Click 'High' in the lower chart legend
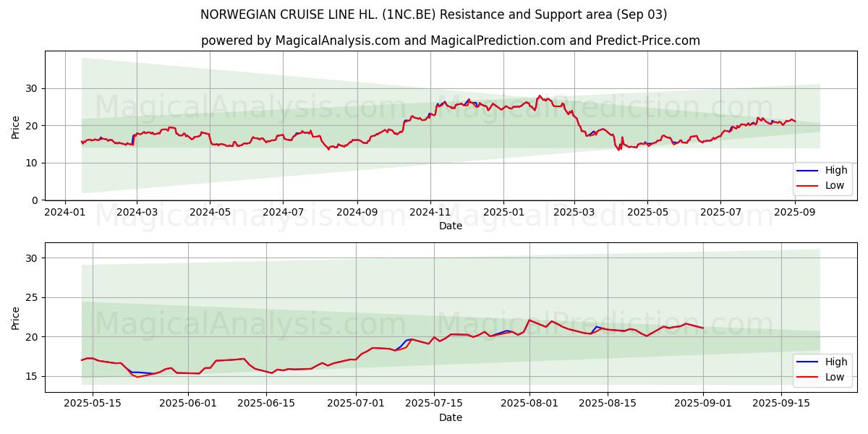868x434 pixels. tap(836, 362)
